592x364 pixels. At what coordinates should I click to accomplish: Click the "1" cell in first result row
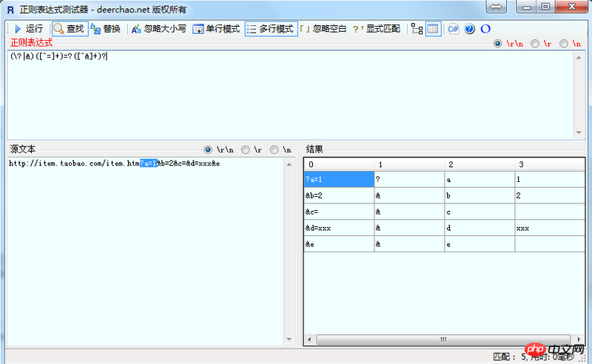click(x=550, y=179)
